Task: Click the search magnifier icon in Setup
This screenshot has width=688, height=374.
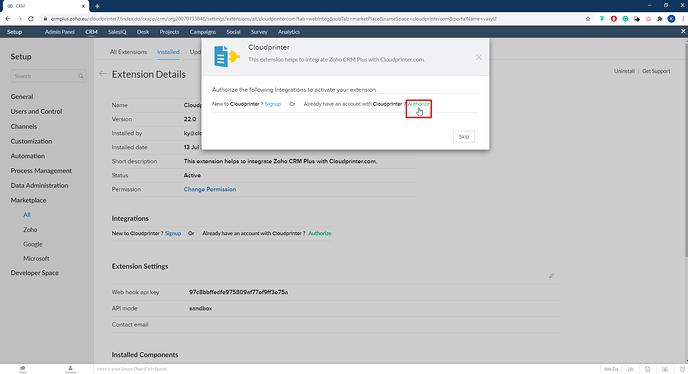Action: click(81, 76)
